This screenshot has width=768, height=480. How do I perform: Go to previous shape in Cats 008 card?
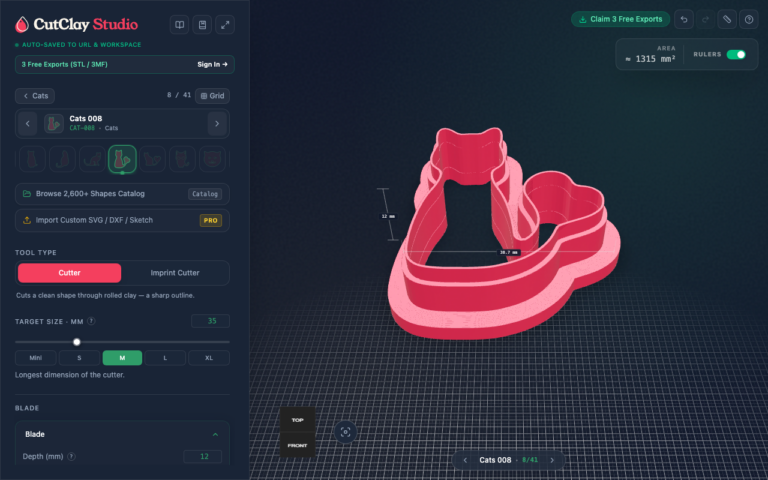(27, 123)
